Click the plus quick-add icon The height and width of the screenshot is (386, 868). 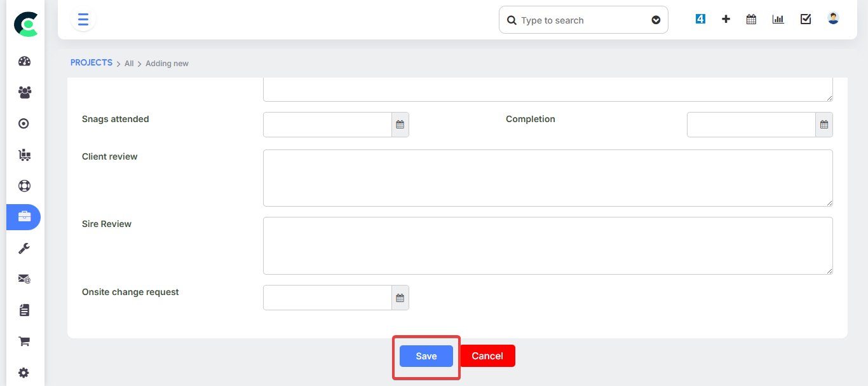tap(726, 19)
